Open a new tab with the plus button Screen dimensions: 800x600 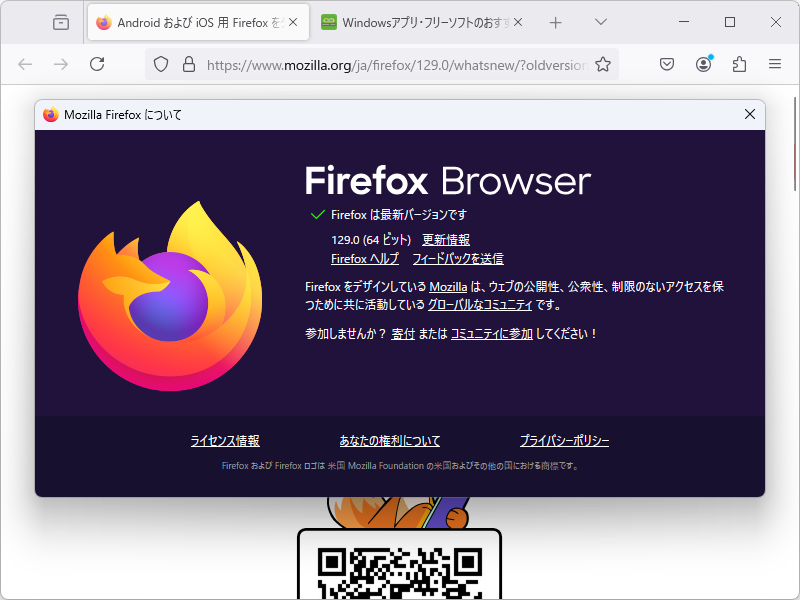[x=554, y=22]
